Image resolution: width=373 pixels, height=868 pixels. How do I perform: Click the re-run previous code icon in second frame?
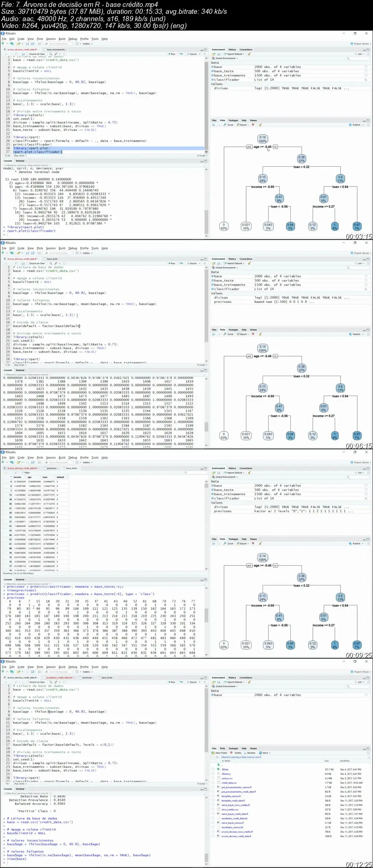[181, 263]
